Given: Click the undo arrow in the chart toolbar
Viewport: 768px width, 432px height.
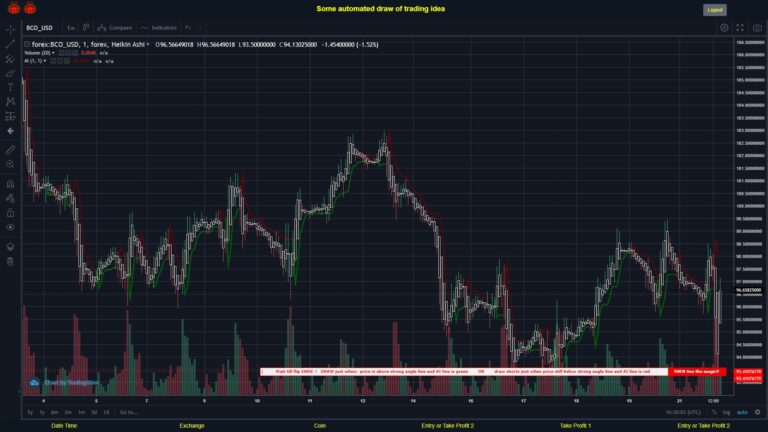Looking at the screenshot, I should 188,27.
